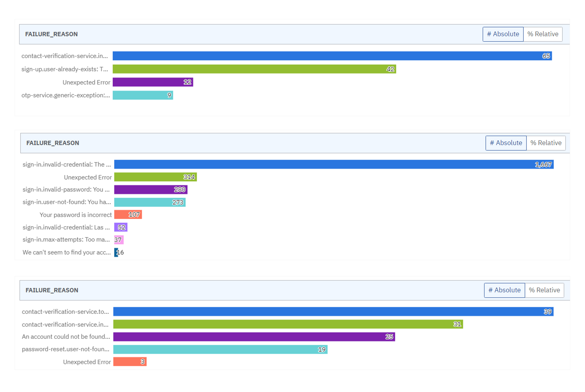This screenshot has width=585, height=392.
Task: Select # Absolute in the password-reset failures chart
Action: [x=504, y=290]
